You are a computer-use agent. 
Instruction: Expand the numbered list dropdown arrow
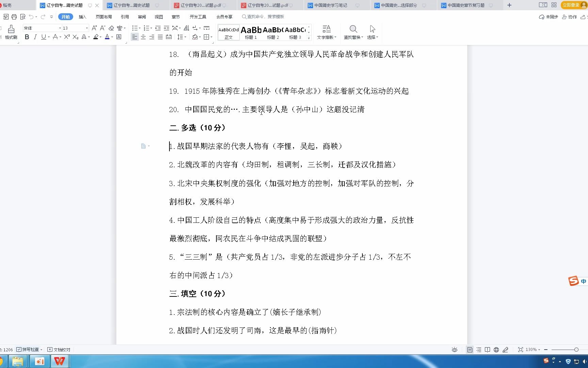click(151, 28)
